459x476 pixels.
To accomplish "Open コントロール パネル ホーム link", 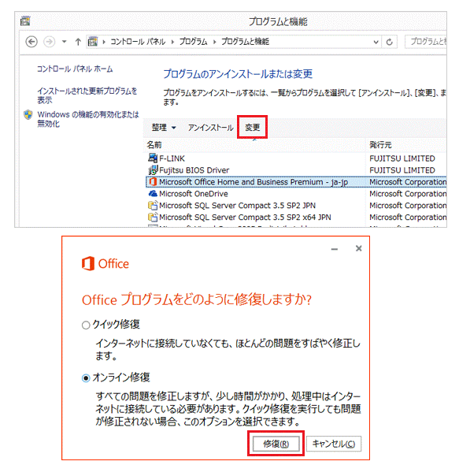I will click(75, 69).
